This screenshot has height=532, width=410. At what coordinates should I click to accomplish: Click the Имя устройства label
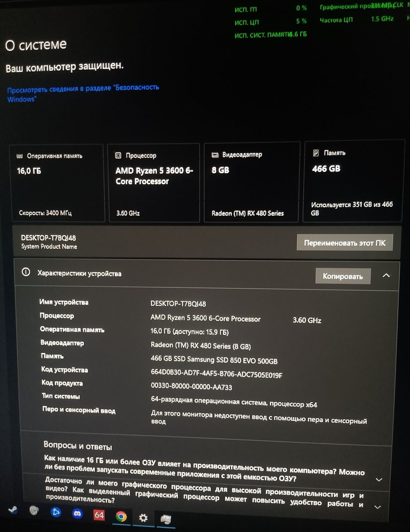(64, 302)
